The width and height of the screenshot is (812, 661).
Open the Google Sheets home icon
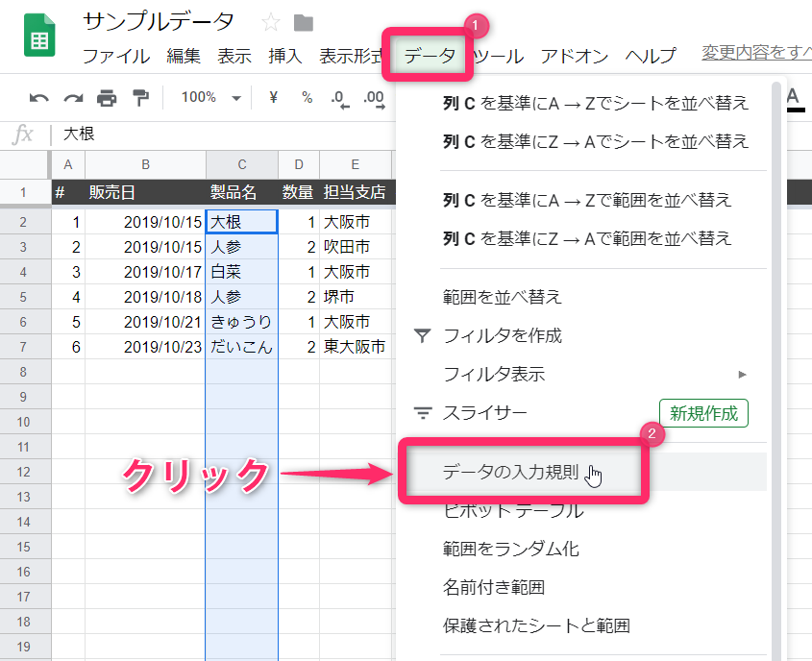(39, 36)
